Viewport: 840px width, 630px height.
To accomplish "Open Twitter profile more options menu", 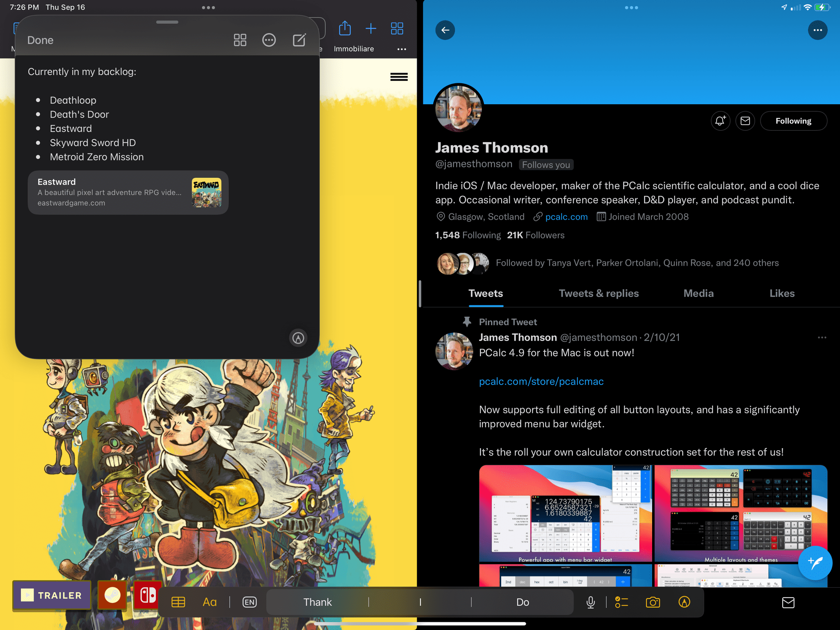I will pos(817,30).
